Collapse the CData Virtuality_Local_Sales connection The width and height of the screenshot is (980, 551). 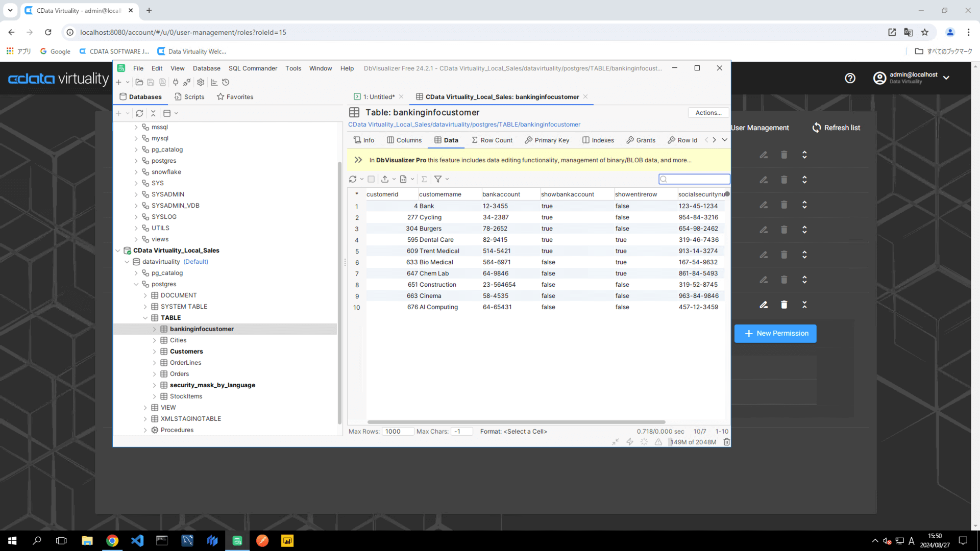click(x=118, y=251)
